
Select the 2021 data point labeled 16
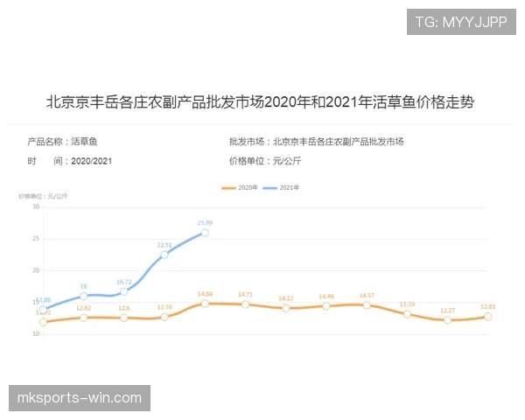84,296
